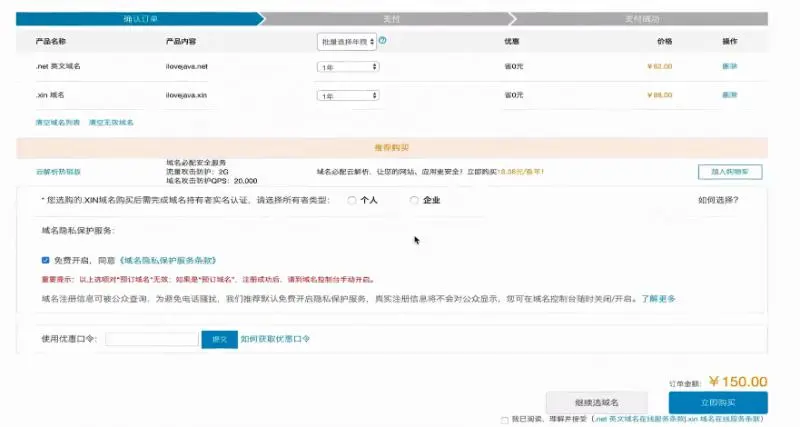Image resolution: width=800 pixels, height=427 pixels.
Task: Click the ilovejava.net product text
Action: (x=186, y=66)
